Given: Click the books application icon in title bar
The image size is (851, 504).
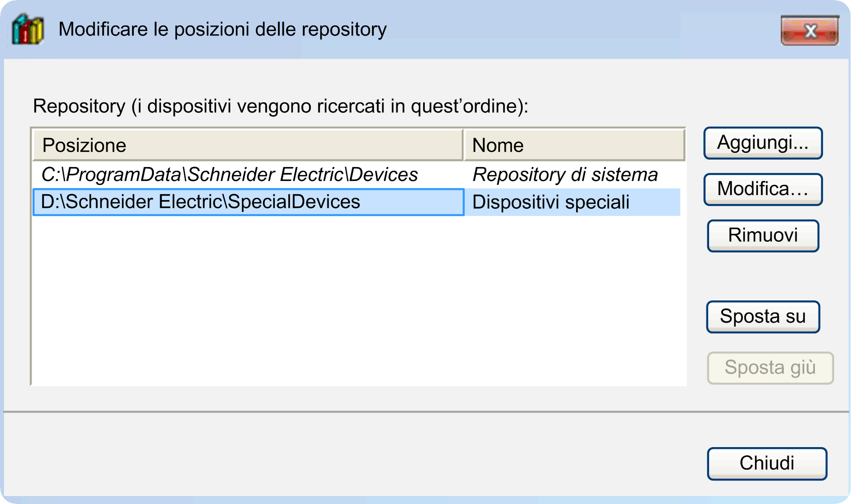Looking at the screenshot, I should [x=28, y=30].
